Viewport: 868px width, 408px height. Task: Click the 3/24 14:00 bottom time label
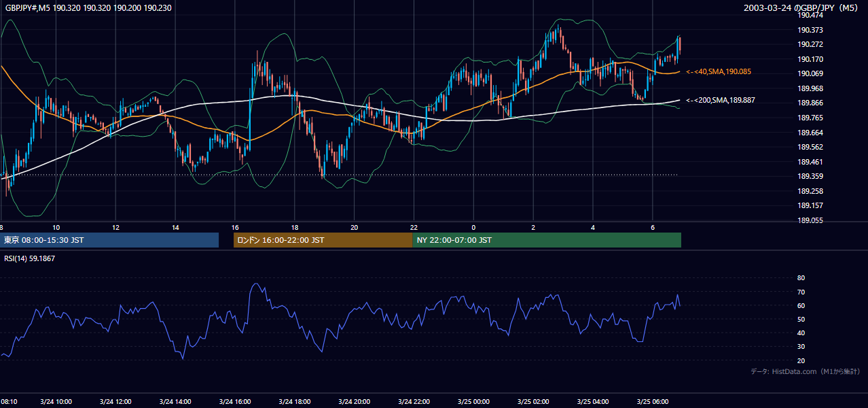point(175,401)
